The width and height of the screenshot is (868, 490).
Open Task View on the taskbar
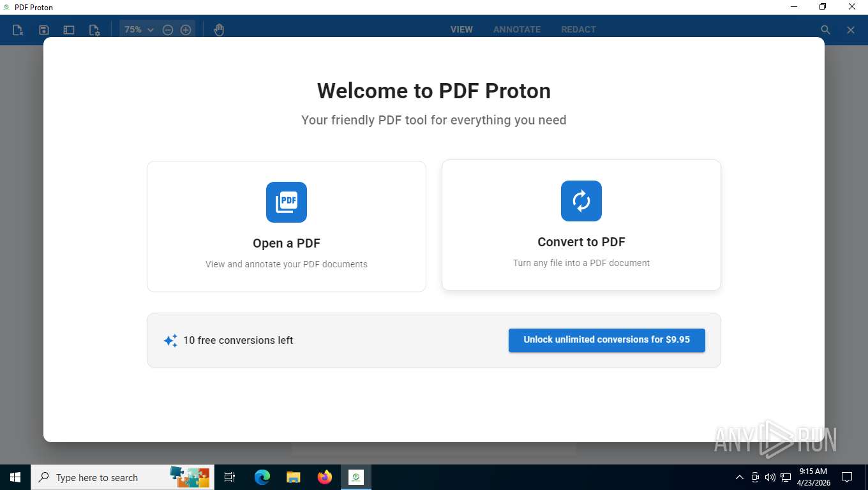tap(230, 477)
